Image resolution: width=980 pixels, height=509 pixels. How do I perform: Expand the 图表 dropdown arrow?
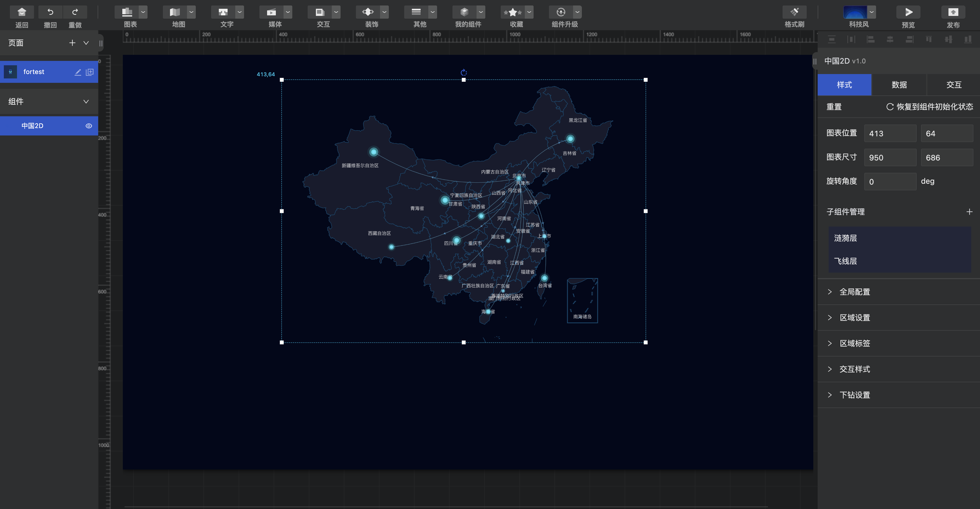pos(143,12)
